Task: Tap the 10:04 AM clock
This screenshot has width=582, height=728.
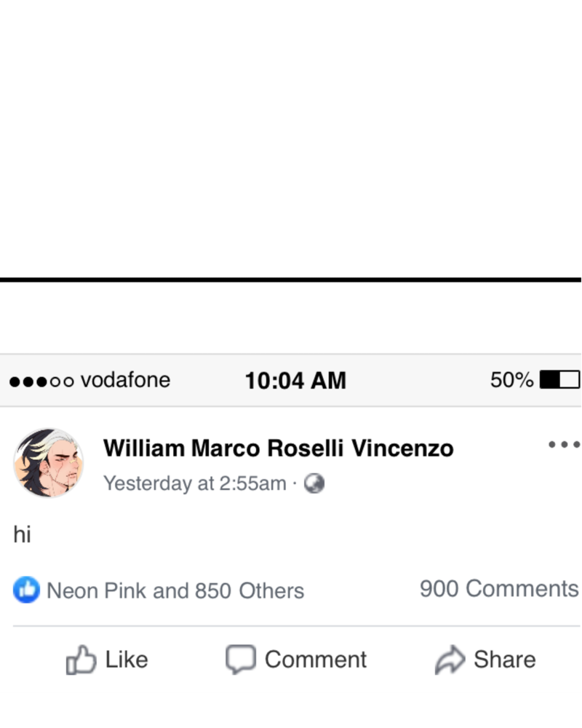Action: 295,381
